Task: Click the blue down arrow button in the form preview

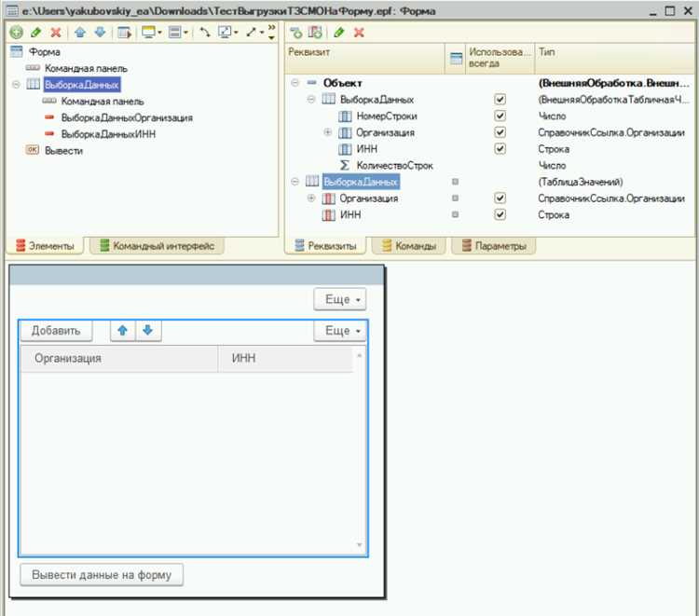Action: tap(148, 330)
